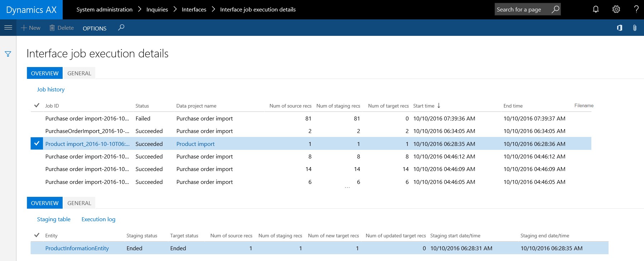
Task: Click the notifications bell icon
Action: pyautogui.click(x=596, y=9)
